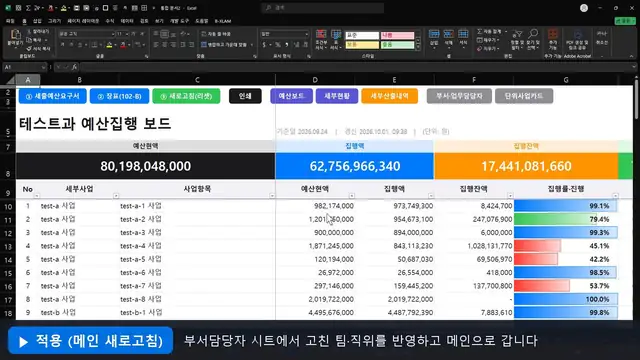Open filter dropdown for 집행액 column header
The width and height of the screenshot is (640, 360).
coord(431,196)
